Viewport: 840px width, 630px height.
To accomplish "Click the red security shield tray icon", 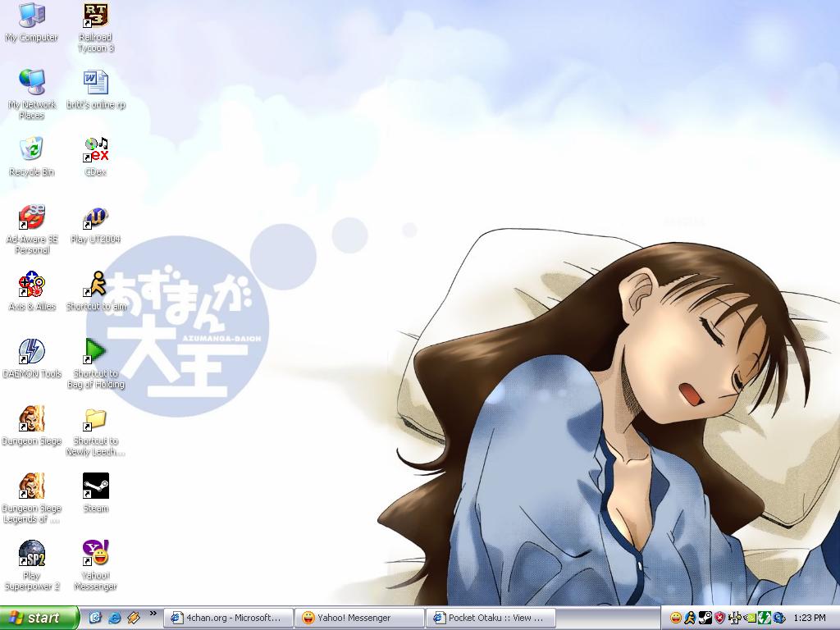I will [720, 618].
